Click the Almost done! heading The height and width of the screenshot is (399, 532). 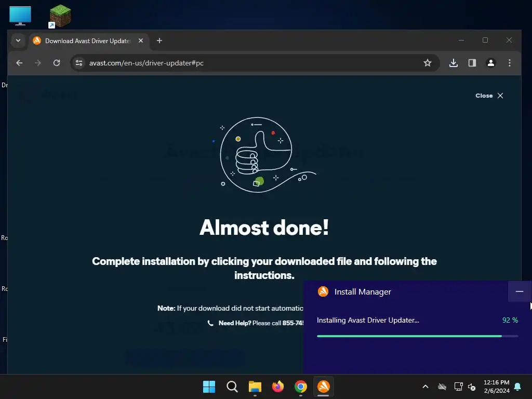coord(264,228)
